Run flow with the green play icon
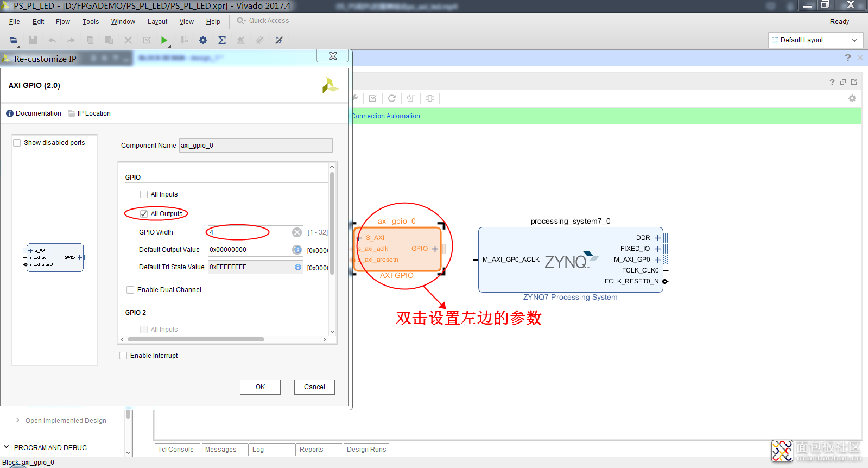The width and height of the screenshot is (868, 468). click(x=164, y=40)
